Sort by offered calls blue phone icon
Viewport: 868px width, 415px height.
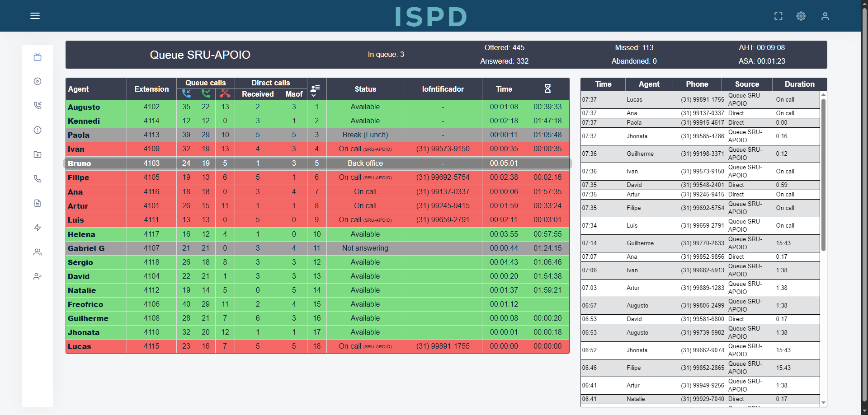coord(186,93)
